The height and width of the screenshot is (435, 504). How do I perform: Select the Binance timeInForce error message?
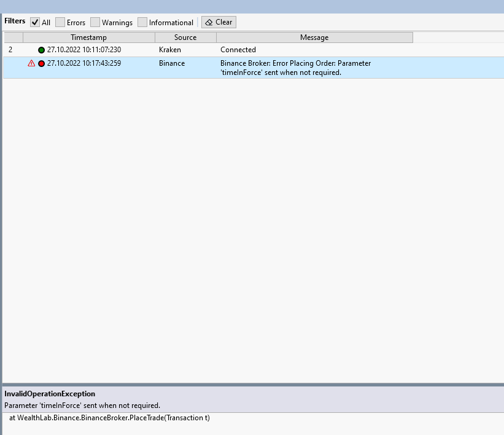click(x=295, y=68)
